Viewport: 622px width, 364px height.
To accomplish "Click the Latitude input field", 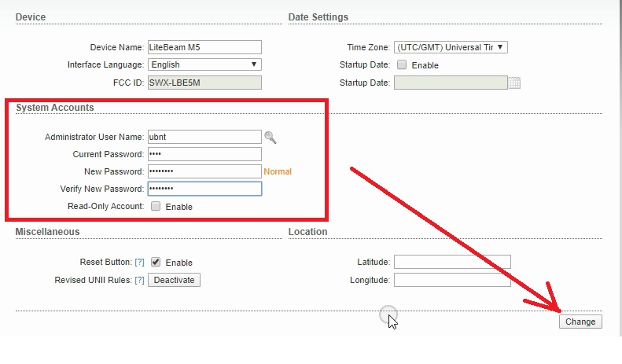I will (x=452, y=262).
